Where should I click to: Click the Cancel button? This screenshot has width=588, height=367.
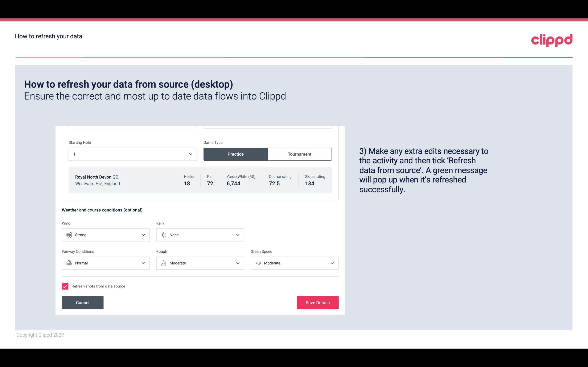point(83,302)
